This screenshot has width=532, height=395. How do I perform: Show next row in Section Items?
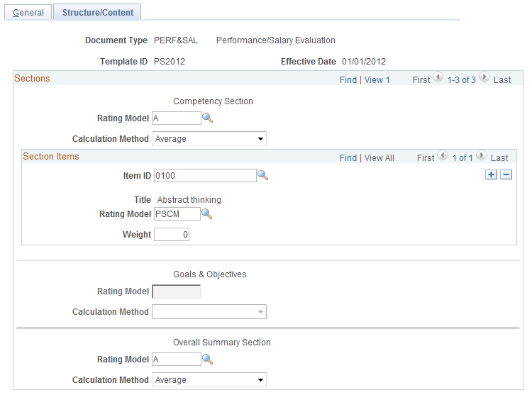point(481,155)
